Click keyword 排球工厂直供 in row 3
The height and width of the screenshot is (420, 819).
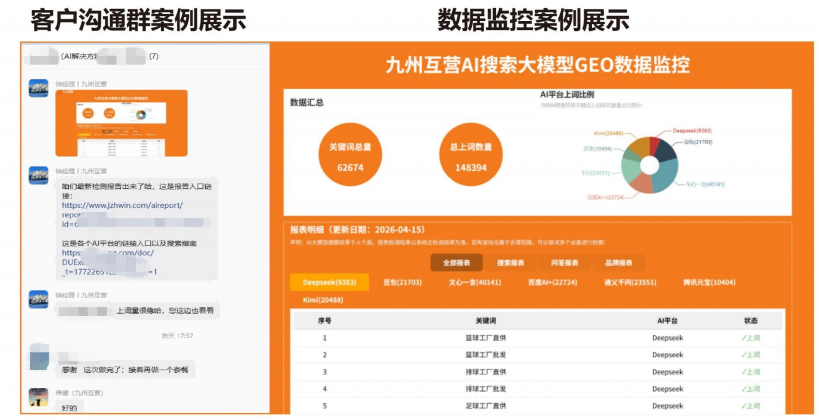485,372
